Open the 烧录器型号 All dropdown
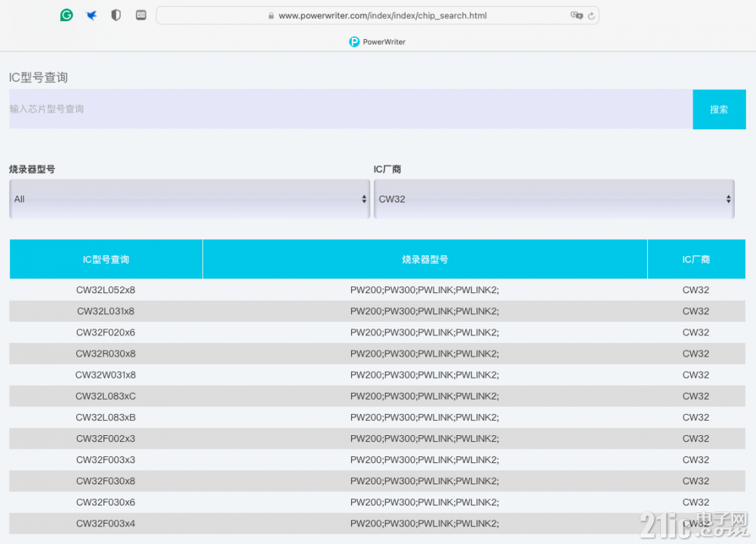Image resolution: width=756 pixels, height=544 pixels. pyautogui.click(x=190, y=199)
